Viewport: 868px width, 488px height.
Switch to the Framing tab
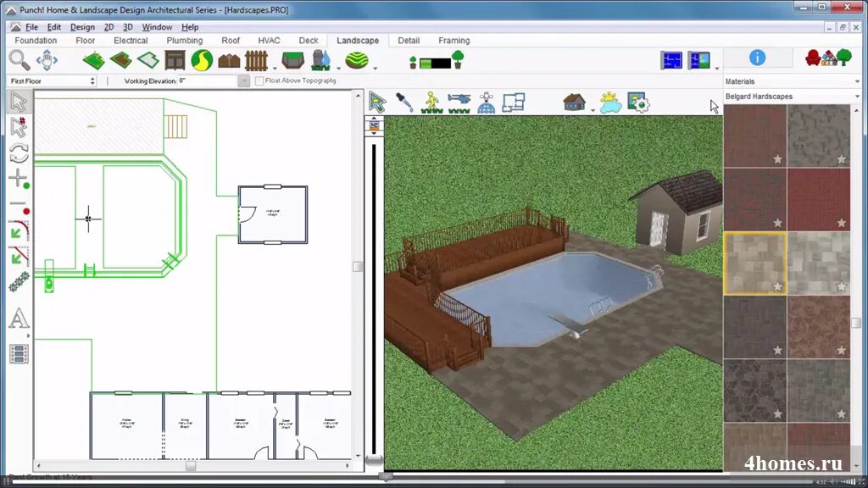point(453,41)
